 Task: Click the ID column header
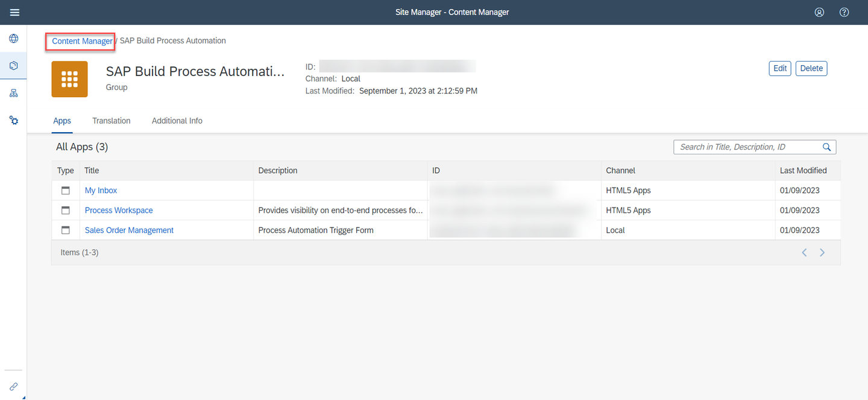click(x=514, y=171)
